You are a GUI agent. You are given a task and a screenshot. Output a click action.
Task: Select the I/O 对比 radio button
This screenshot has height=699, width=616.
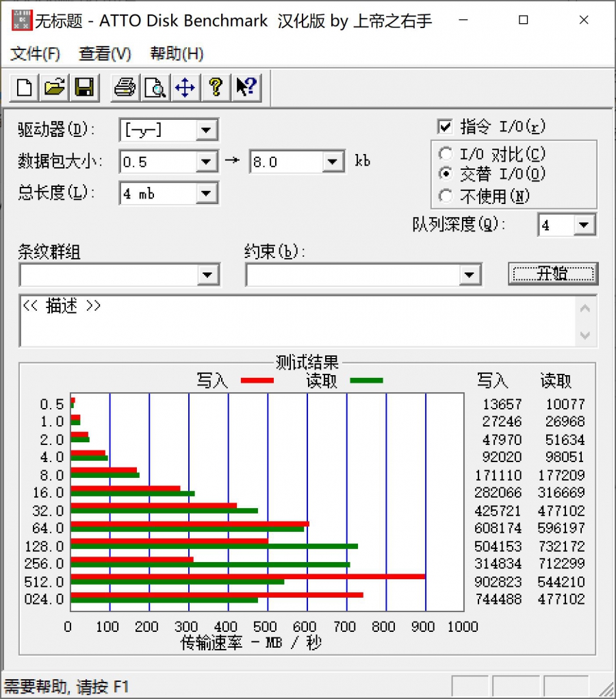(446, 154)
